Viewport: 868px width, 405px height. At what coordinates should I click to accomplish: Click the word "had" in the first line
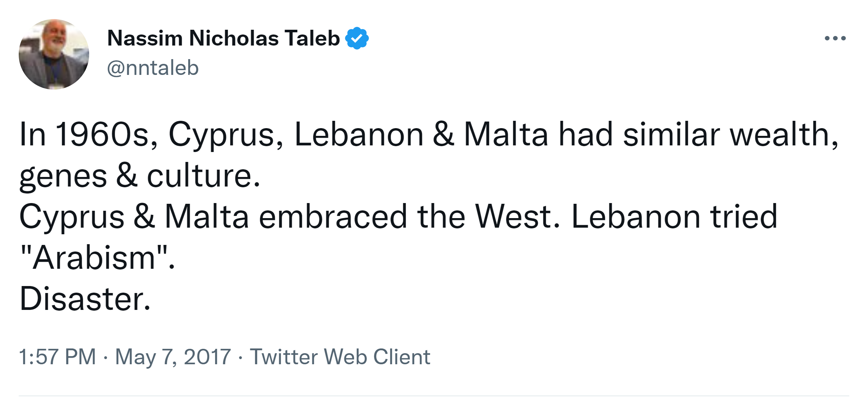[x=586, y=134]
